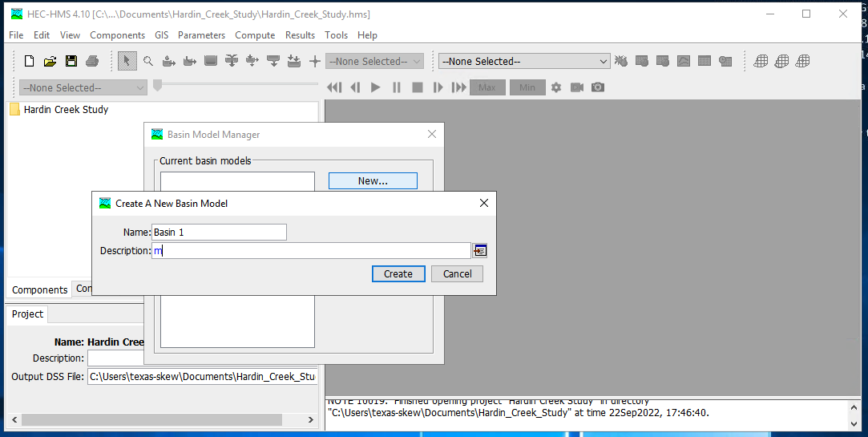The height and width of the screenshot is (437, 868).
Task: Select the Source creation tool
Action: click(273, 62)
